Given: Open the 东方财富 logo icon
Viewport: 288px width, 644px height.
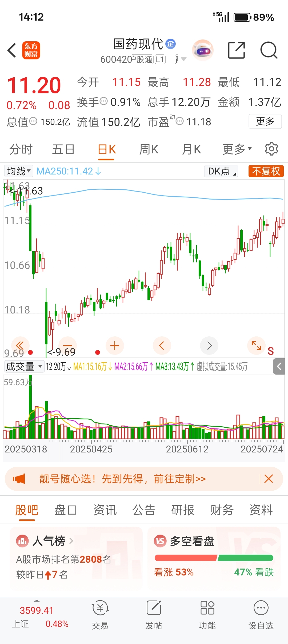Looking at the screenshot, I should pos(31,50).
